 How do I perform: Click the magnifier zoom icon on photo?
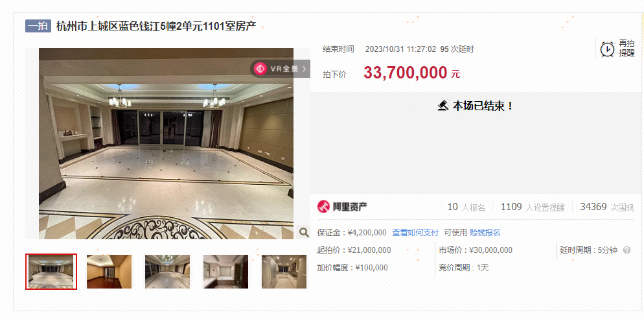coord(304,233)
